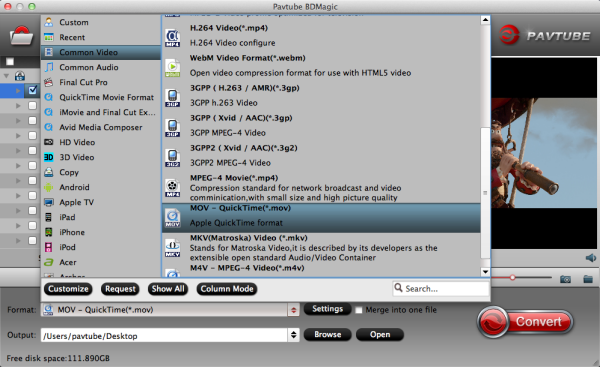This screenshot has height=367, width=600.
Task: Select the Apple TV icon
Action: [49, 202]
